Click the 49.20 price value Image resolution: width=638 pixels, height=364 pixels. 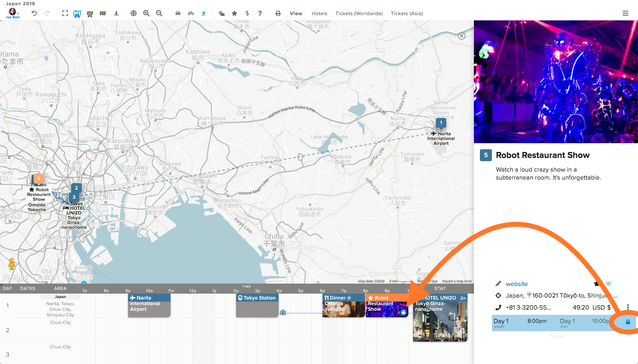[x=581, y=307]
